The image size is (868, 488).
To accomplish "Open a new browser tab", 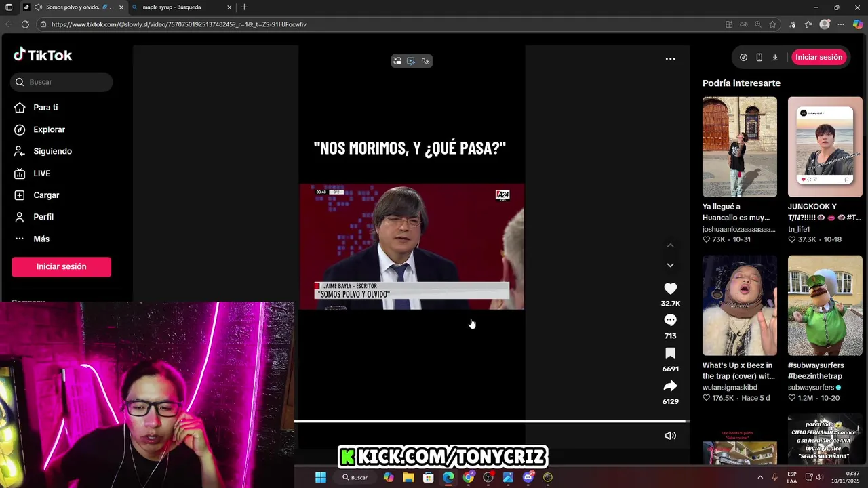I will pyautogui.click(x=244, y=7).
